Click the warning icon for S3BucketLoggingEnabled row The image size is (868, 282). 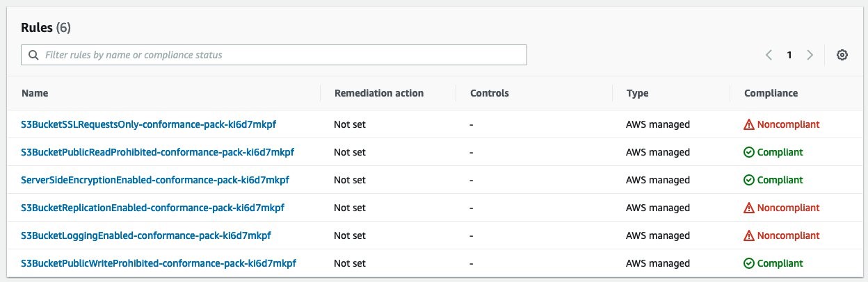coord(749,235)
